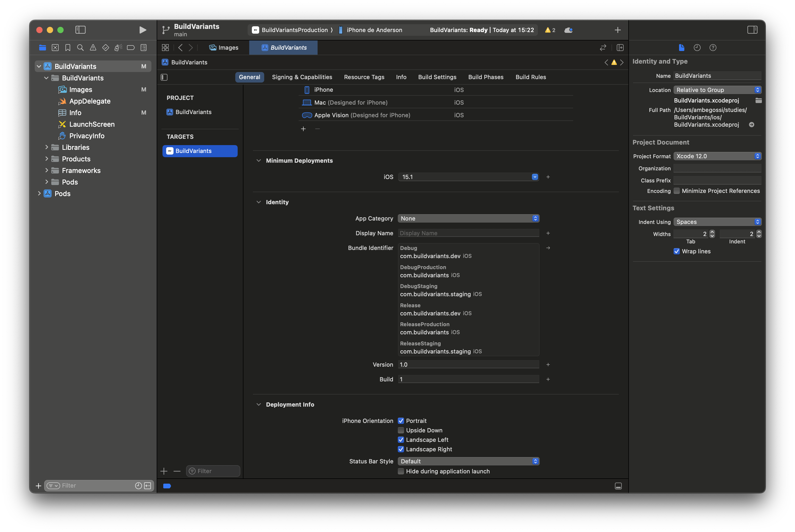Toggle the debug area at bottom right
The width and height of the screenshot is (795, 532).
click(x=618, y=486)
